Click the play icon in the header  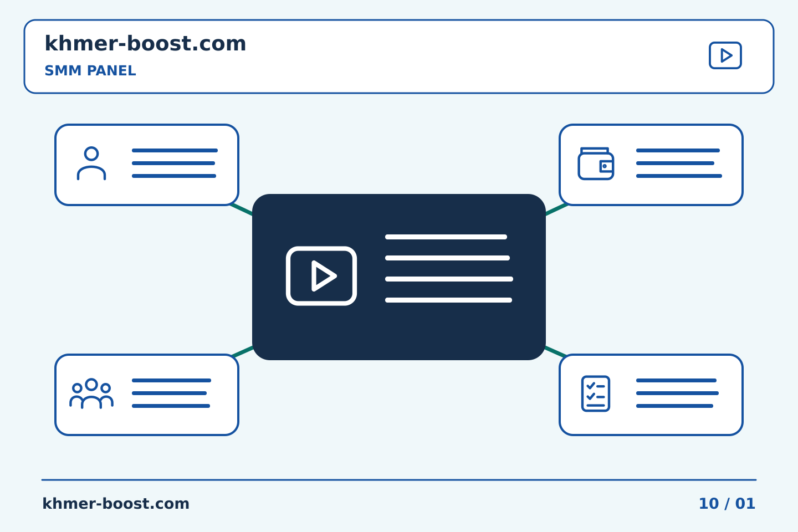pyautogui.click(x=725, y=55)
